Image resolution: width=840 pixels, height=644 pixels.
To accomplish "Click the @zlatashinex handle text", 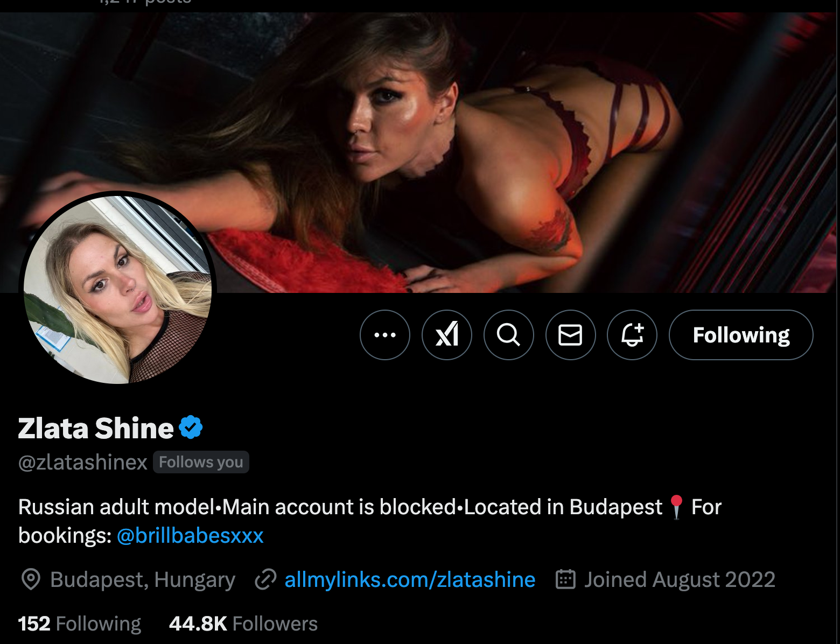I will coord(83,462).
